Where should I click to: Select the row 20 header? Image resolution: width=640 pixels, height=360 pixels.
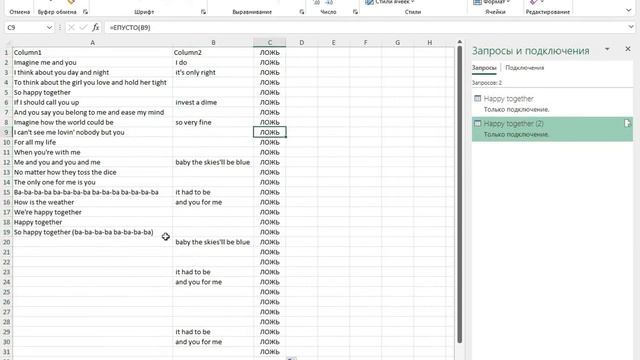coord(7,242)
